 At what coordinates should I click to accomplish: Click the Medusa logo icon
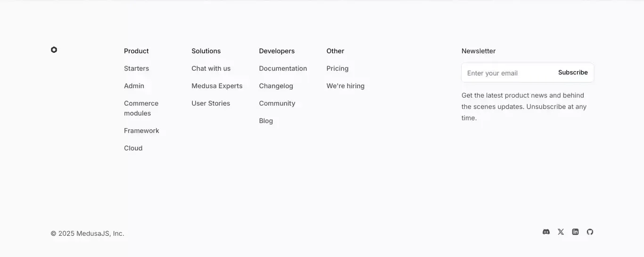click(x=54, y=50)
